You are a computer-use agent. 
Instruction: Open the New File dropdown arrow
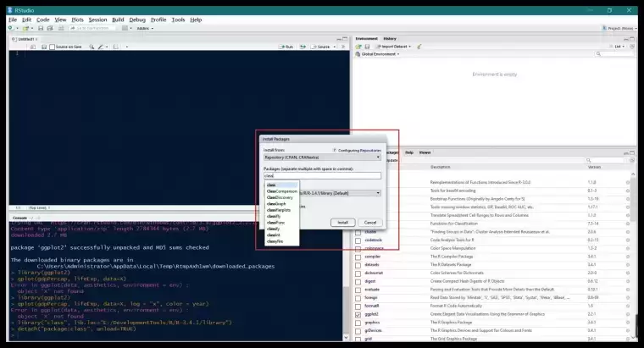[17, 28]
